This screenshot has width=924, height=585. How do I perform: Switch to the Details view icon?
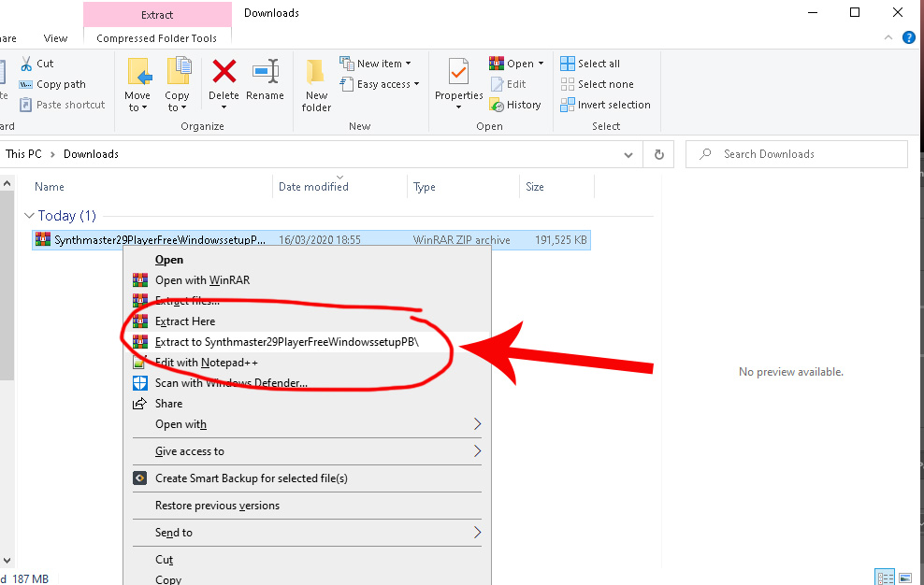tap(885, 578)
